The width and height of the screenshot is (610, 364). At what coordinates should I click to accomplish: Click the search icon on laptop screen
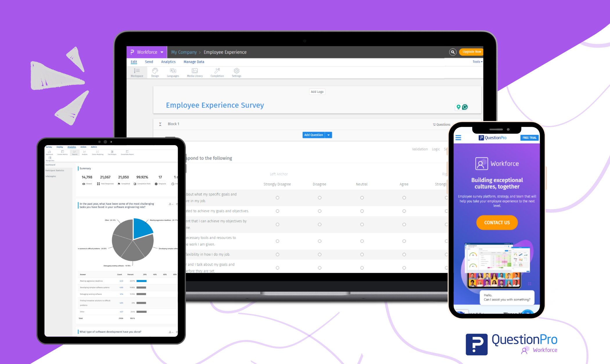click(x=453, y=52)
